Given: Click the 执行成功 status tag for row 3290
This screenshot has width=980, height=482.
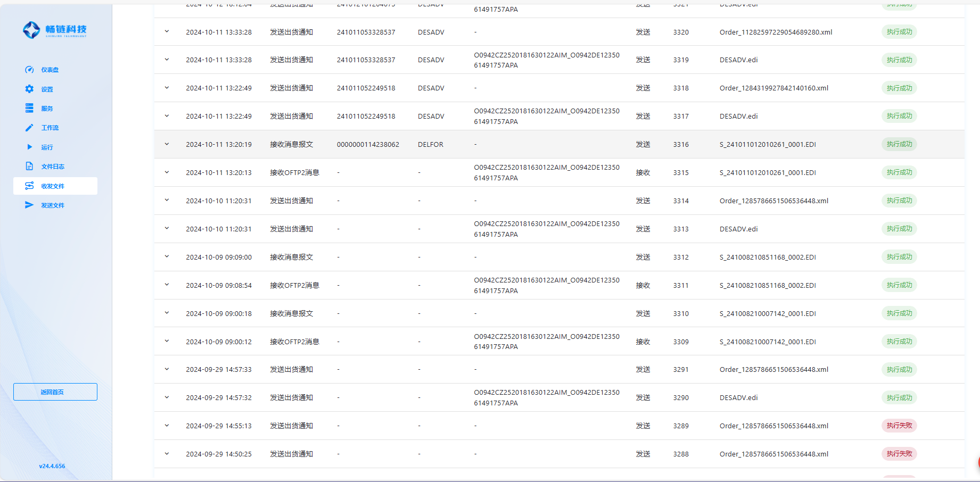Looking at the screenshot, I should point(899,398).
